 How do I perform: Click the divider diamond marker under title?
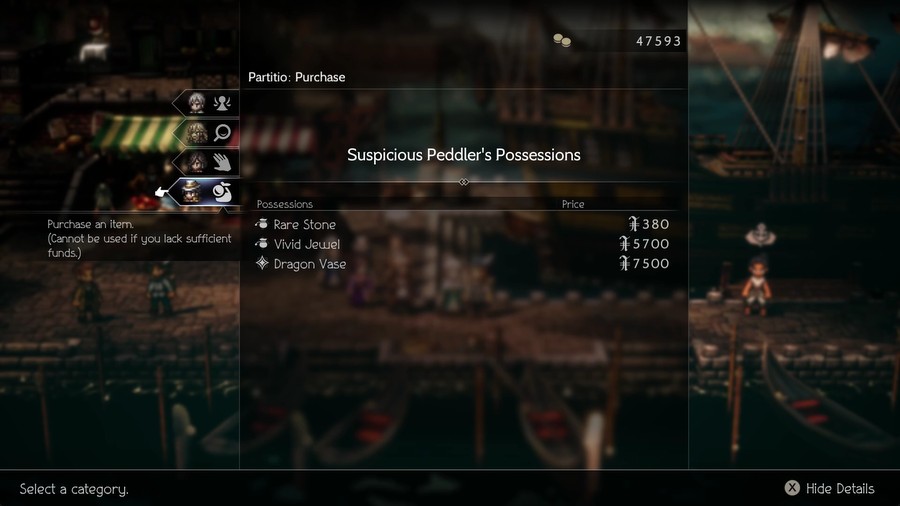pos(464,182)
